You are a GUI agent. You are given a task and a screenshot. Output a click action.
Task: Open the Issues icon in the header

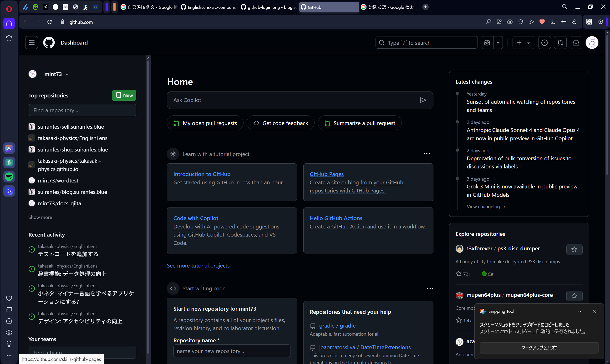point(544,42)
